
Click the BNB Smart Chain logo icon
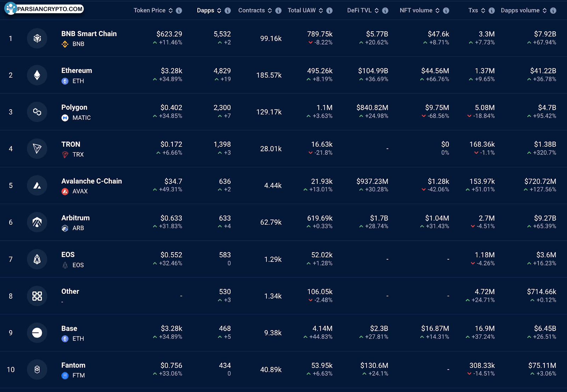pos(37,38)
